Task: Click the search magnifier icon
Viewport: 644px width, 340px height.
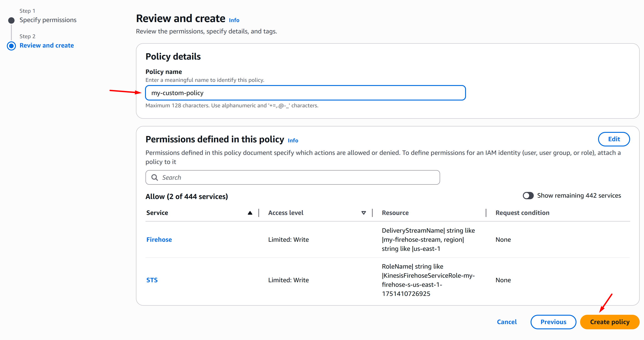Action: pos(155,177)
